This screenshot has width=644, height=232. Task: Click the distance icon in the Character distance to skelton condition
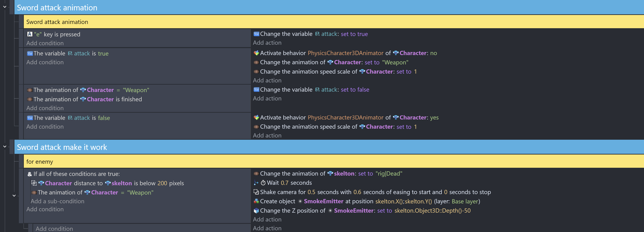pos(34,183)
